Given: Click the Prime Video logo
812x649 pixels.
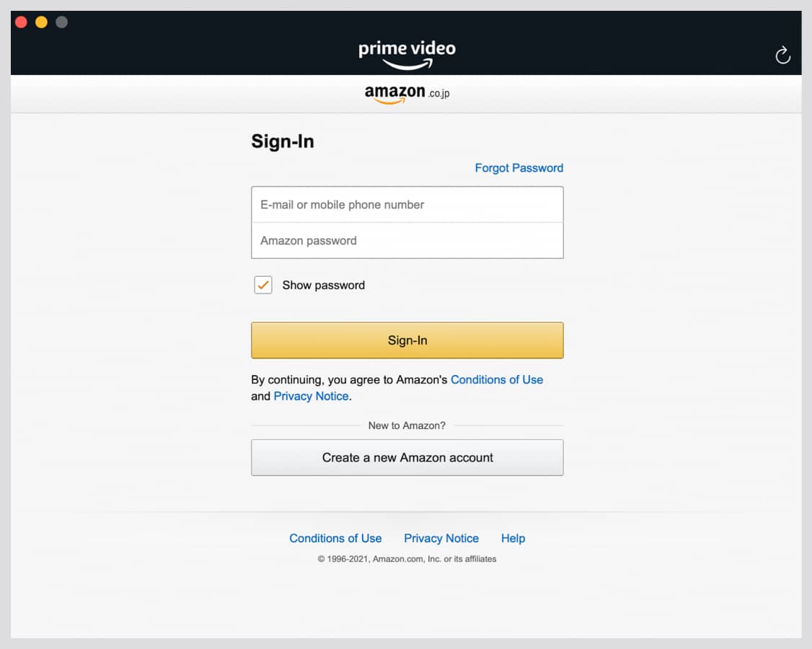Looking at the screenshot, I should [406, 50].
